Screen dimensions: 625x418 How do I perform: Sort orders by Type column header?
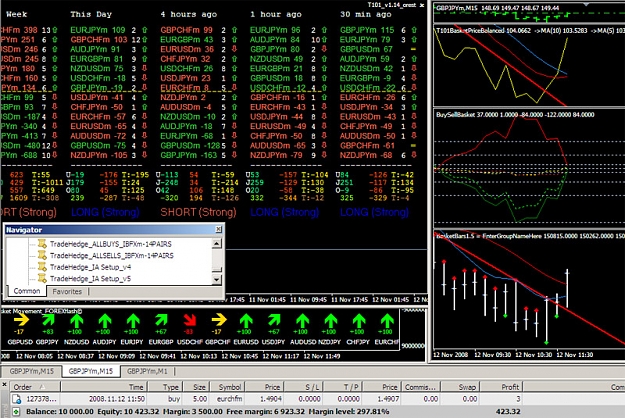coord(165,387)
